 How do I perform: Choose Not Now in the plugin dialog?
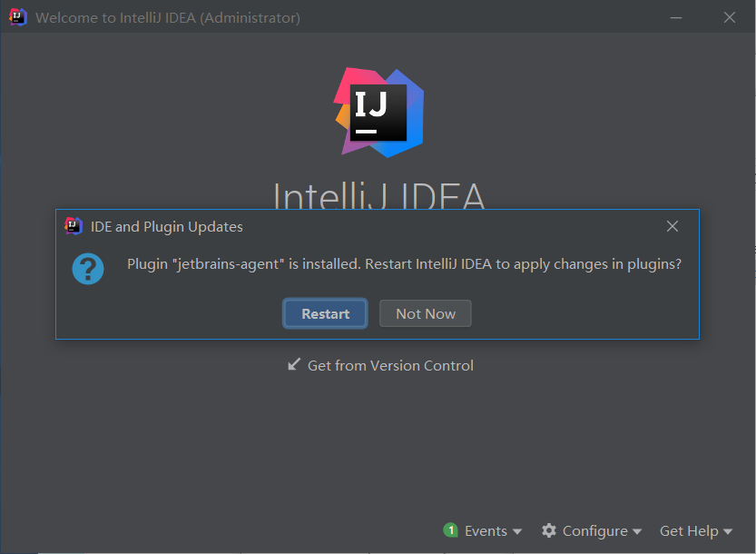426,313
